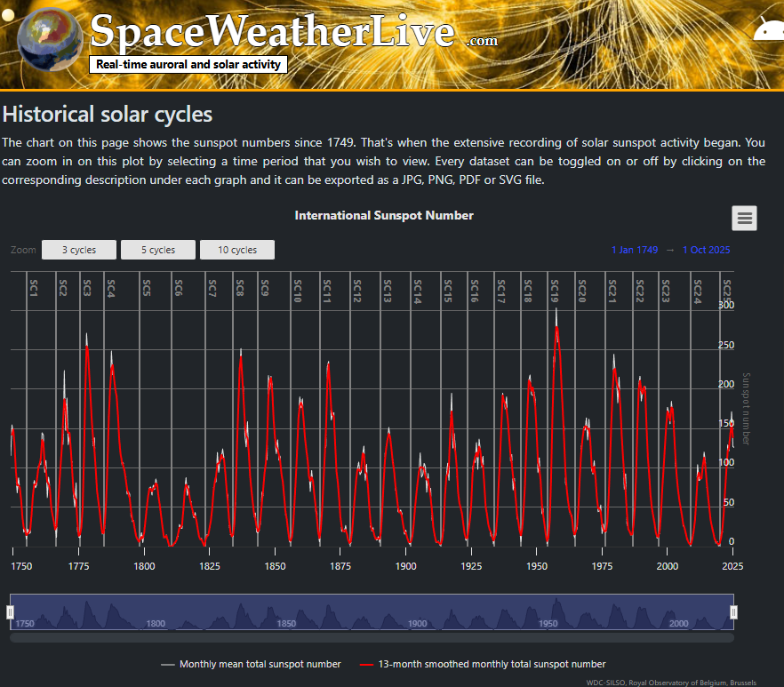
Task: Open the 1 Jan 1749 start date field
Action: [635, 250]
